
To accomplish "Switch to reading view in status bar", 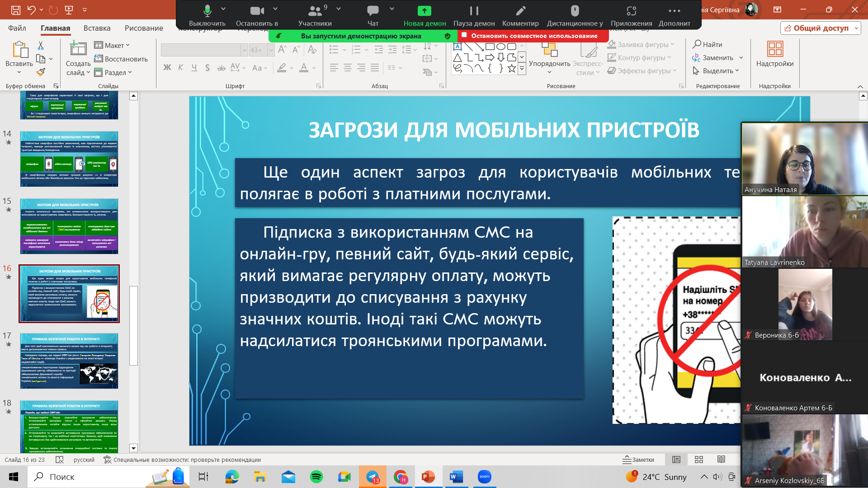I will tap(722, 460).
